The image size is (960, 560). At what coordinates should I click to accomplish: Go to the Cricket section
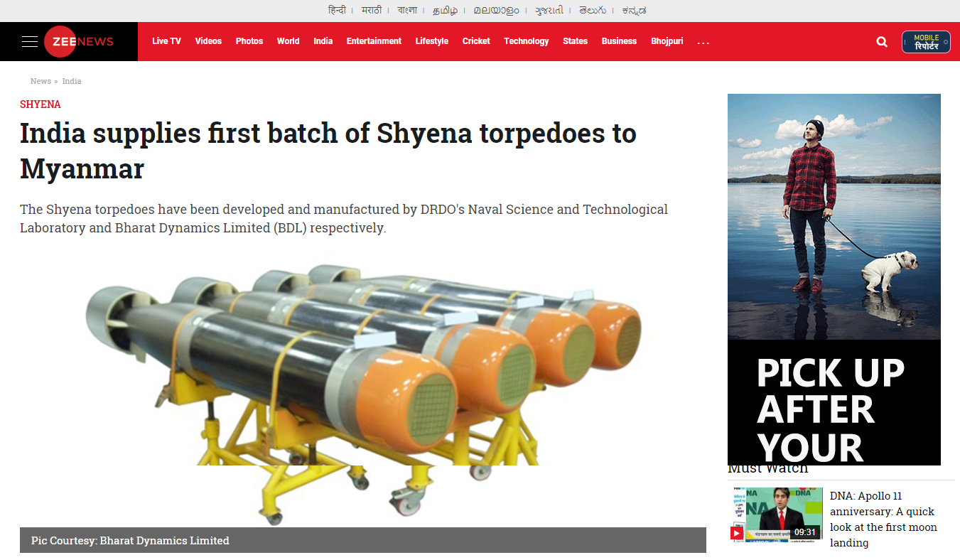(x=476, y=41)
